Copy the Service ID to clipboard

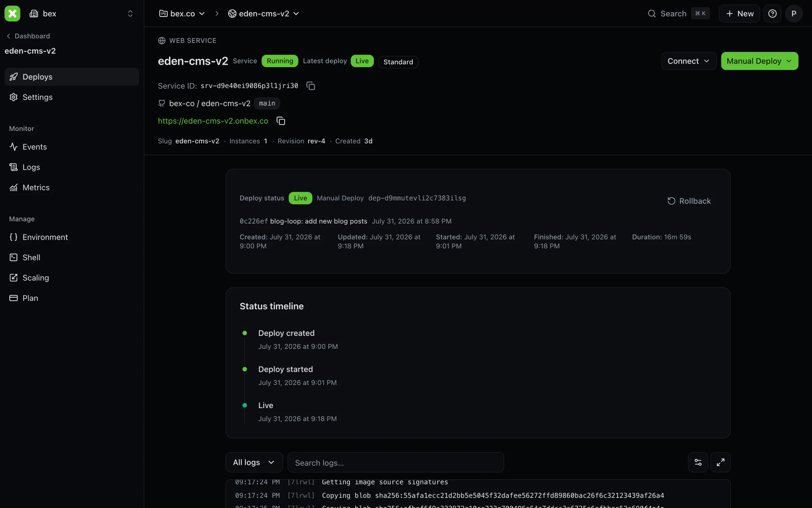(x=310, y=86)
